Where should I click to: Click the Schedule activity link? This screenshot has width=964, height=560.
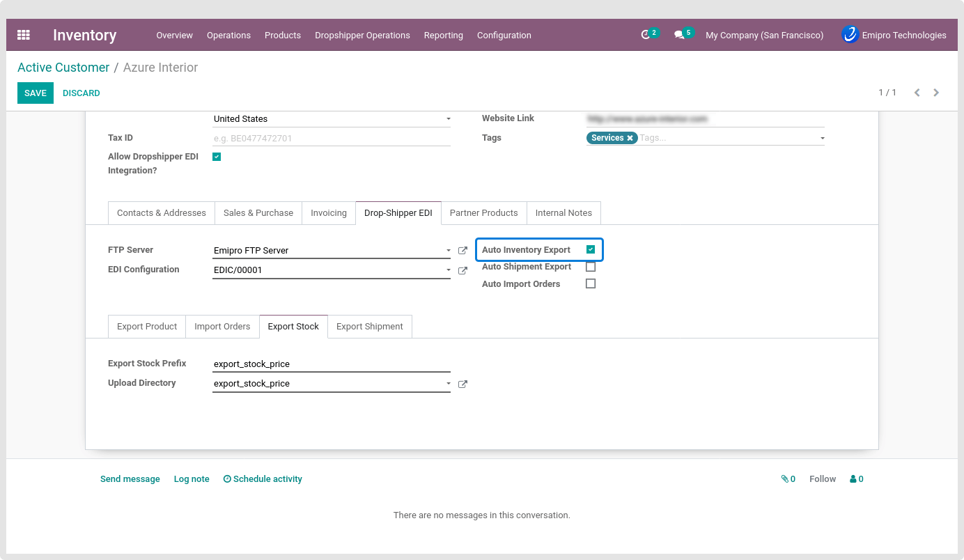click(x=263, y=479)
